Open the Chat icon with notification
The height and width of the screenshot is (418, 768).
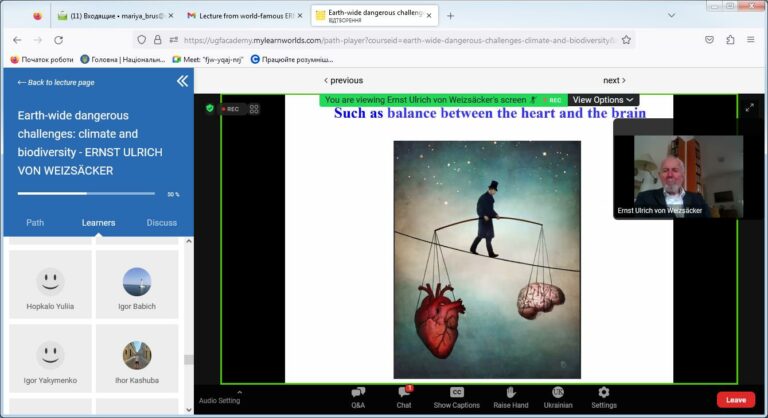pos(405,392)
